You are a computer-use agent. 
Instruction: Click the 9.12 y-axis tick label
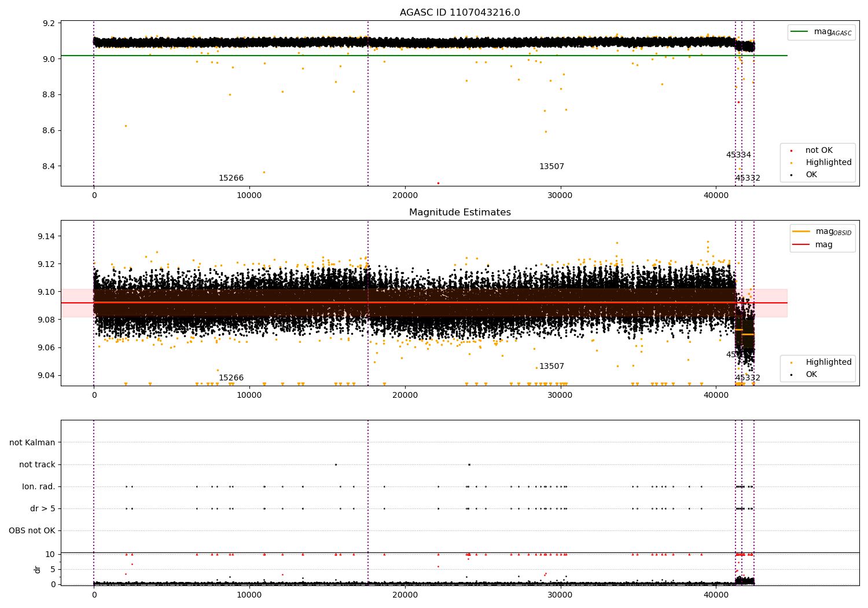tap(47, 264)
